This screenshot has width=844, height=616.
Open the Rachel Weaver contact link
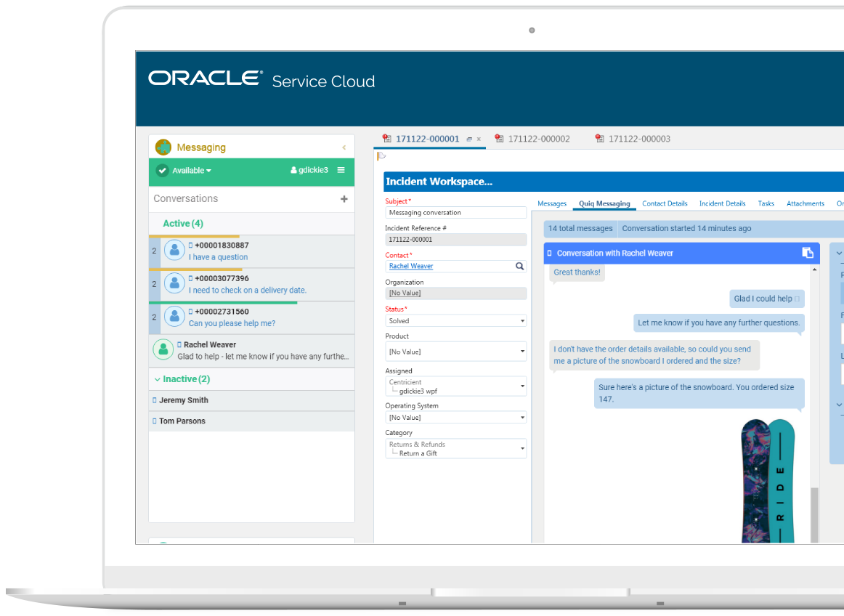click(x=410, y=266)
